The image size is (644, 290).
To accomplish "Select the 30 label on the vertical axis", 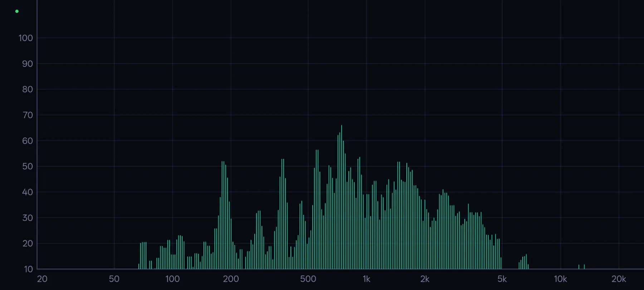I will [28, 218].
